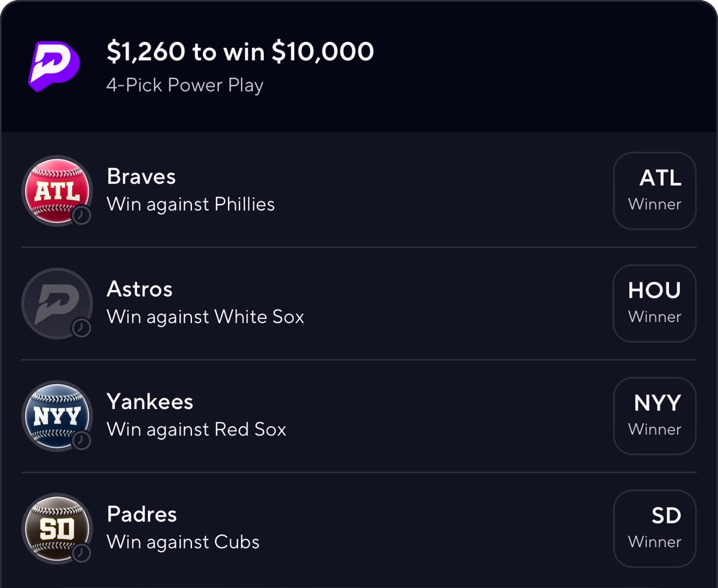The image size is (718, 588).
Task: Click the Yankees NYY baseball icon
Action: point(57,416)
